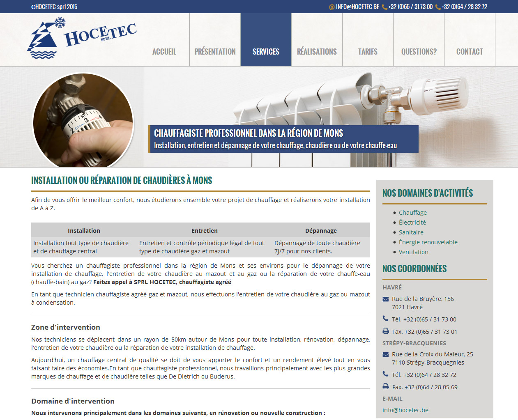Click the ©HOCETEC sprl 2015 copyright text
518x420 pixels.
click(x=54, y=7)
